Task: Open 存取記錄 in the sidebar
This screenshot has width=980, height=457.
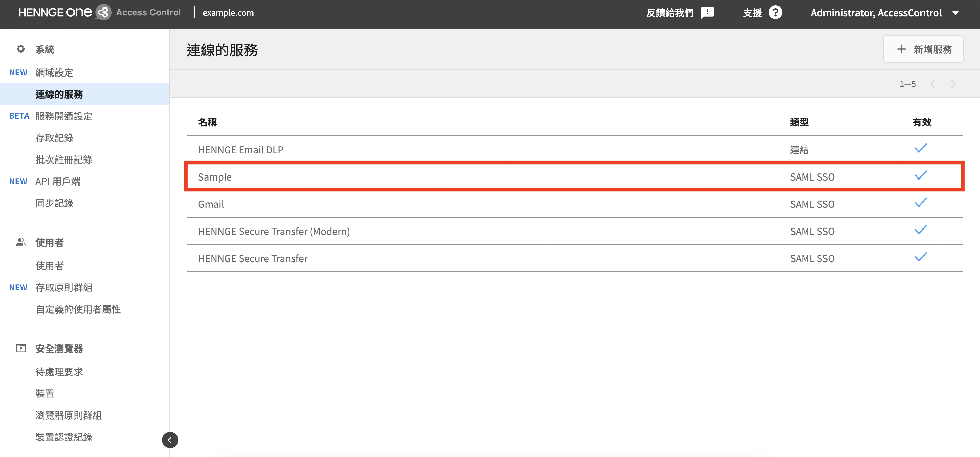Action: click(54, 138)
